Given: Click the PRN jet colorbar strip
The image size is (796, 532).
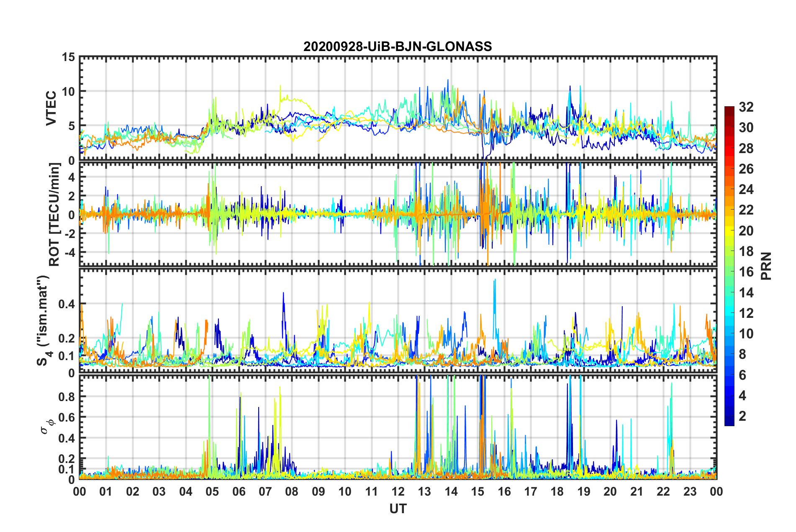Looking at the screenshot, I should tap(729, 266).
